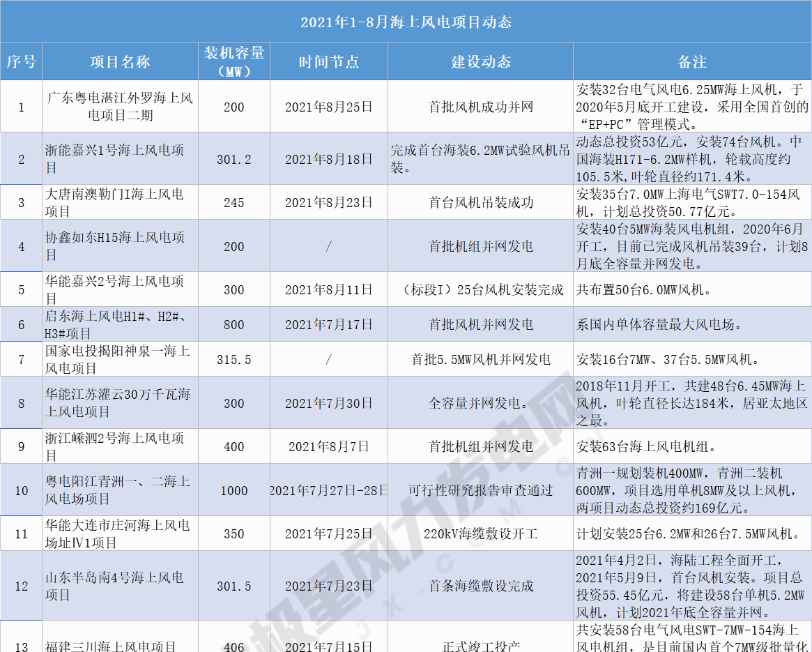
Task: Select 协鑫如东H15海上风电项目 cell
Action: point(120,246)
